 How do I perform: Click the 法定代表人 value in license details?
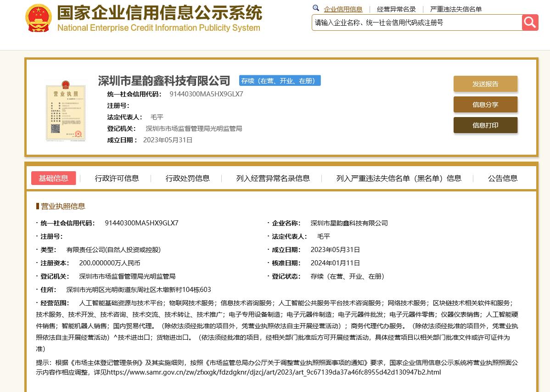pos(324,236)
